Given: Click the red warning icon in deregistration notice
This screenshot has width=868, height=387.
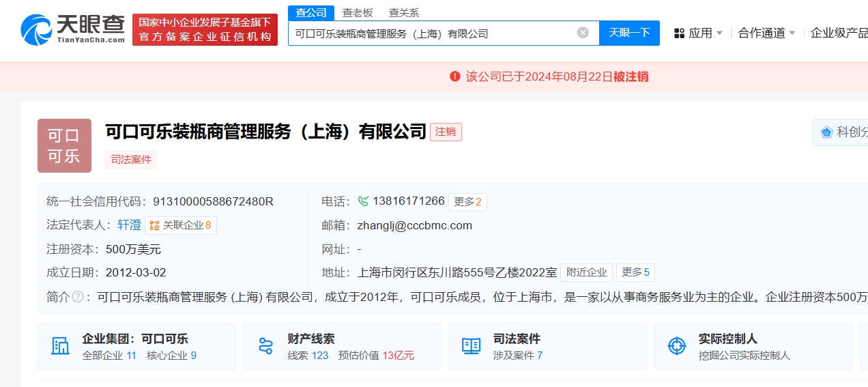Looking at the screenshot, I should 455,76.
